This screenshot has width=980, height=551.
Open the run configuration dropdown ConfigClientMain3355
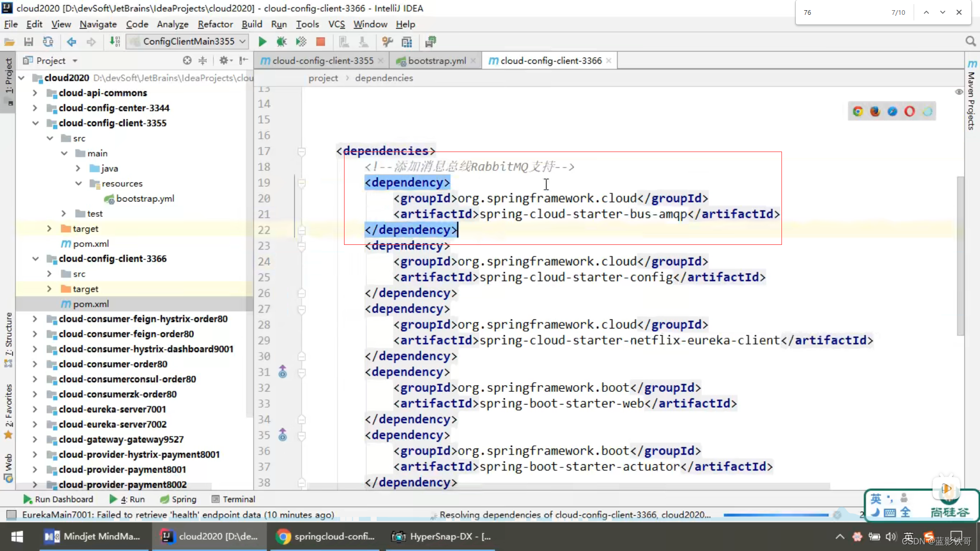(x=187, y=41)
